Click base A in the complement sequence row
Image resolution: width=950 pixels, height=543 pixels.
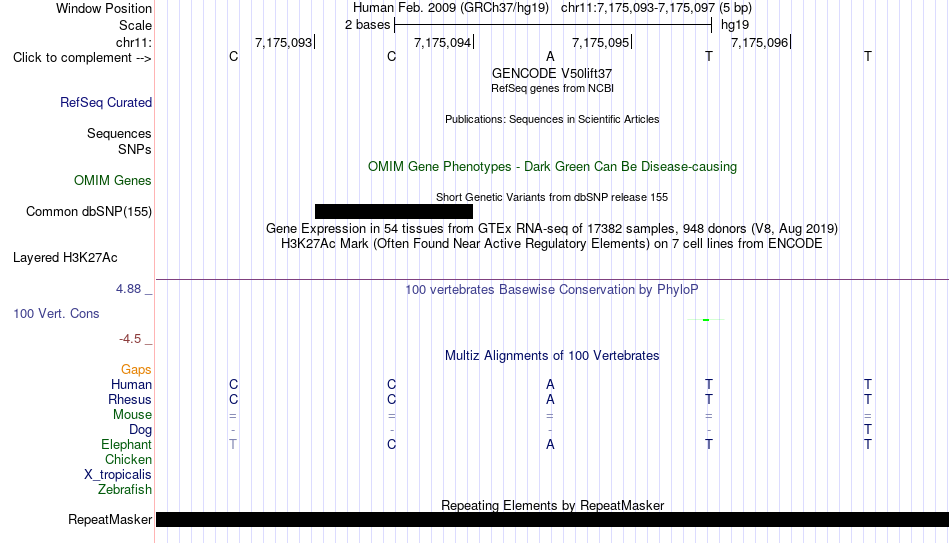(550, 56)
